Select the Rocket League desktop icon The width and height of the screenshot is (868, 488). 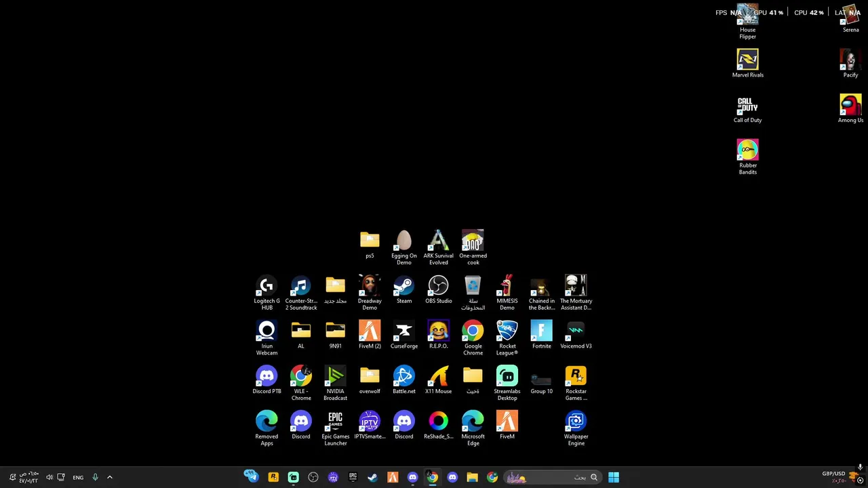[507, 338]
